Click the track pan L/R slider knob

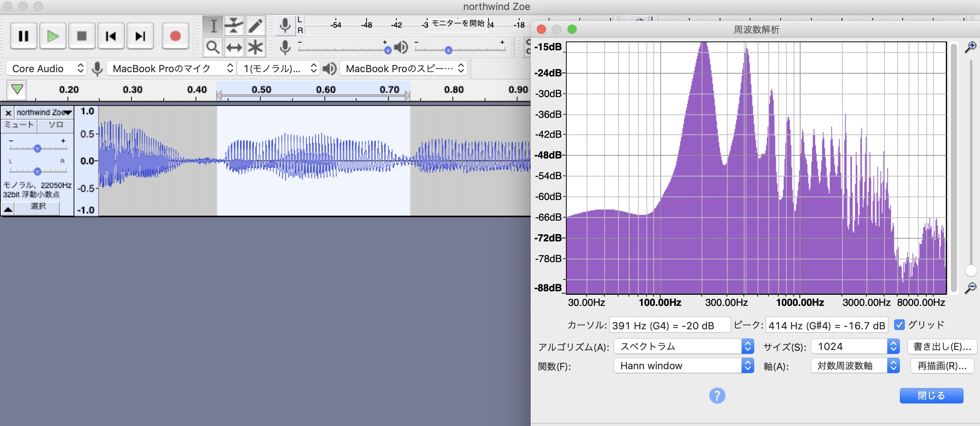point(37,171)
